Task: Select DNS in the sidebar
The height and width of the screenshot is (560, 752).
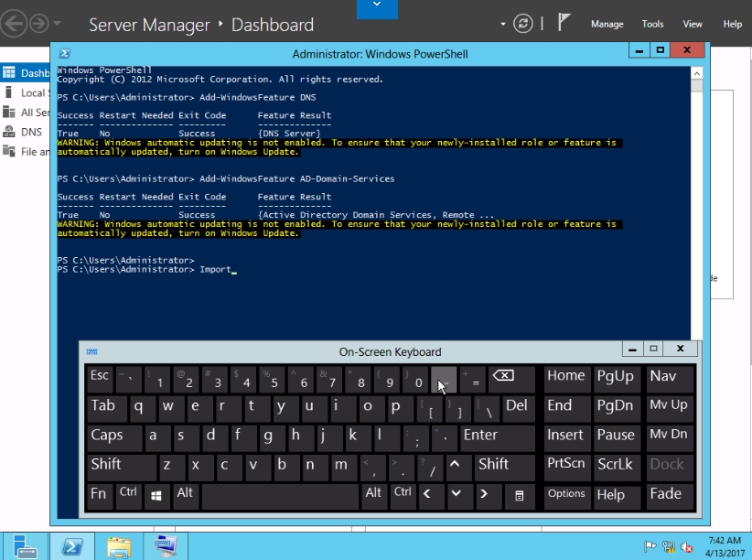Action: [x=25, y=132]
